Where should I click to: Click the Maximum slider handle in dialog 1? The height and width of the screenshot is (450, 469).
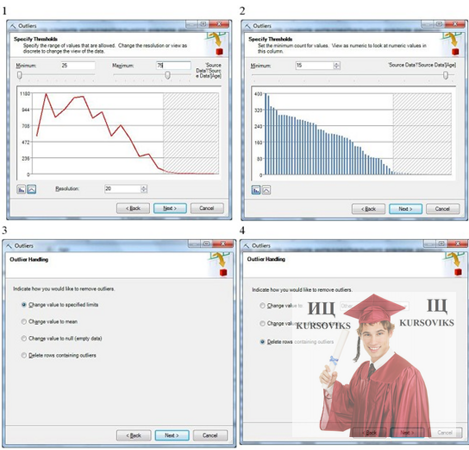[x=168, y=75]
